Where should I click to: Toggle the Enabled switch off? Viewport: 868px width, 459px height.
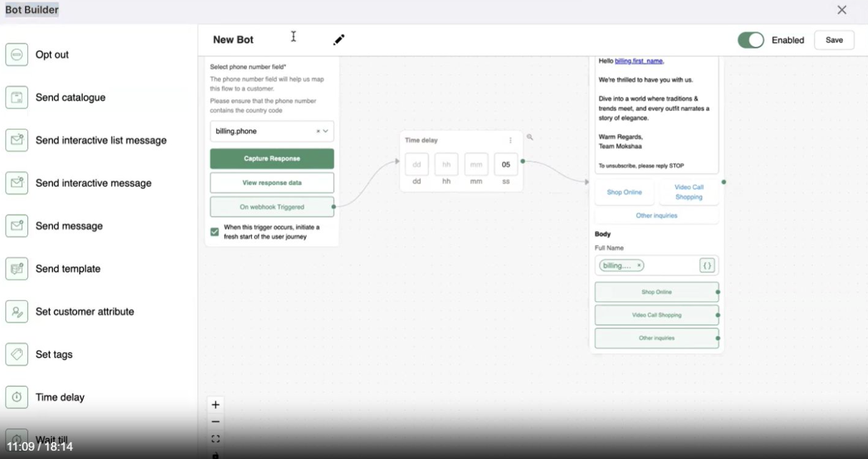[x=750, y=40]
